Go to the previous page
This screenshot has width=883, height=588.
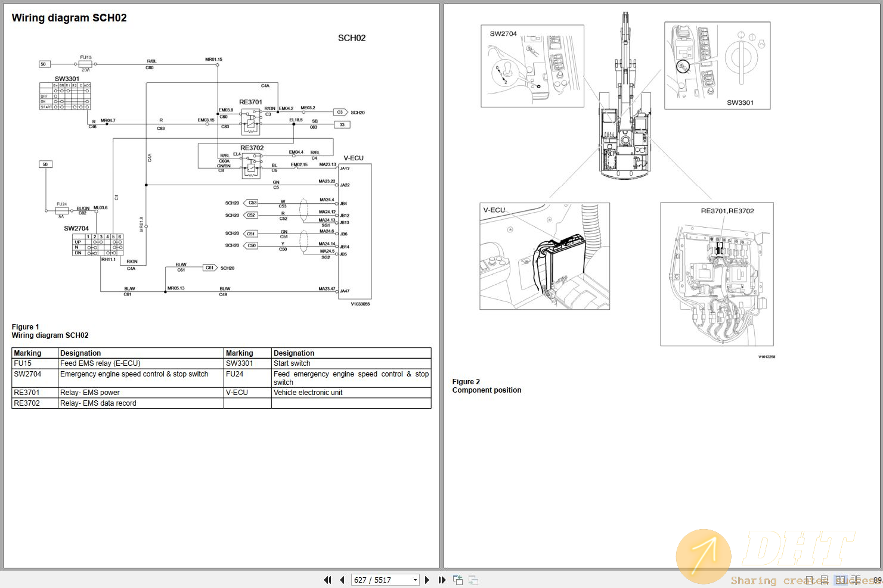[342, 580]
